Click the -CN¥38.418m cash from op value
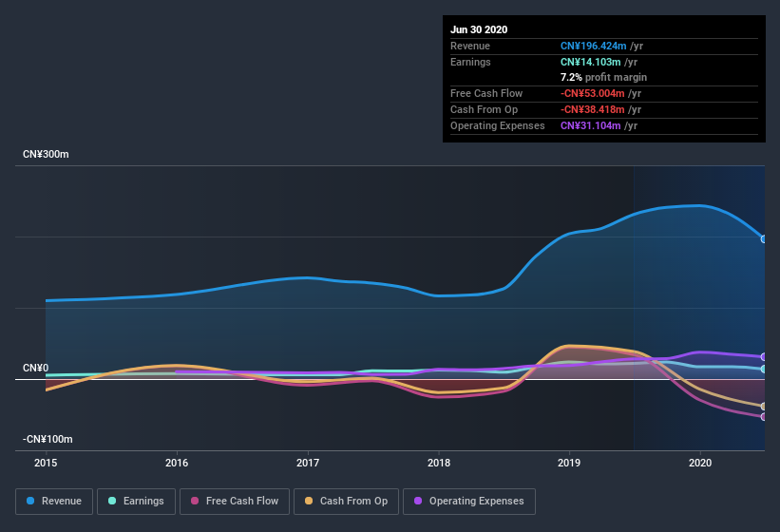 593,109
